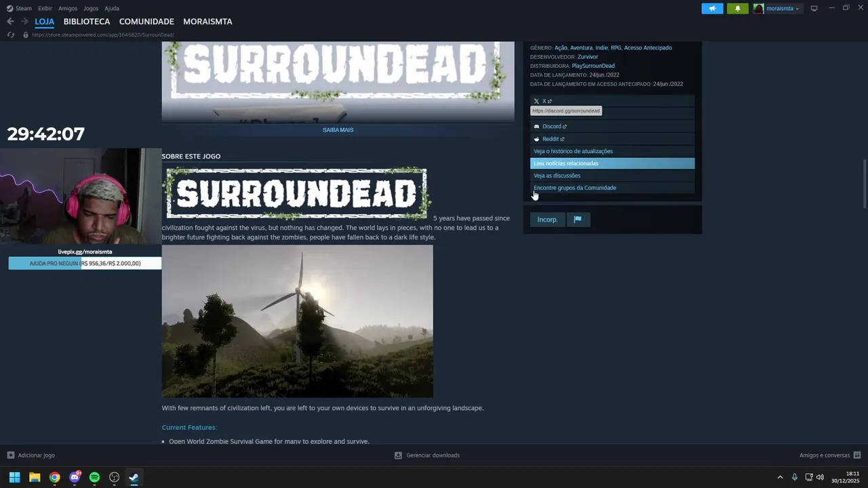Click the network tray icon

[809, 477]
